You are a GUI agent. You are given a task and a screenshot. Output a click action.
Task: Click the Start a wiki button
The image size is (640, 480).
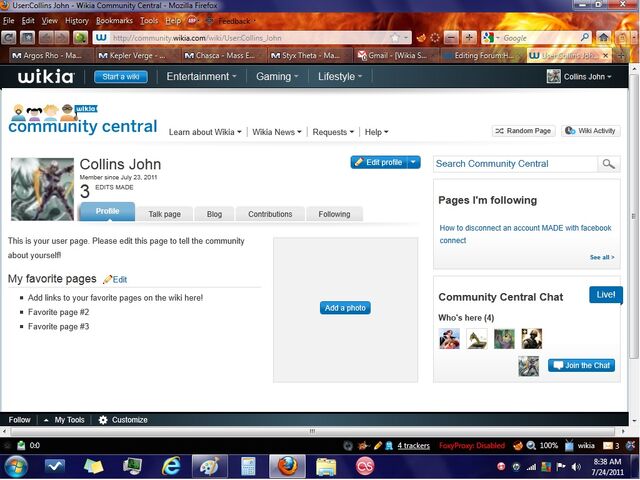pos(121,77)
